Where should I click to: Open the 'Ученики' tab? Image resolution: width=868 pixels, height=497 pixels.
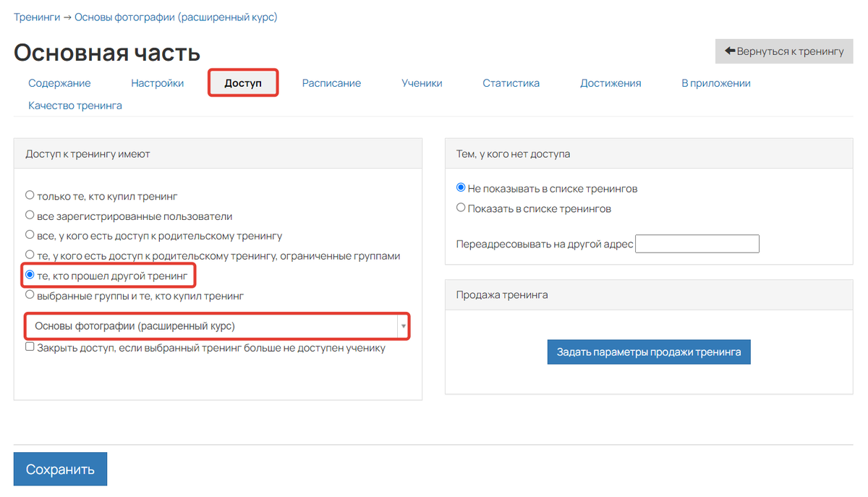422,83
